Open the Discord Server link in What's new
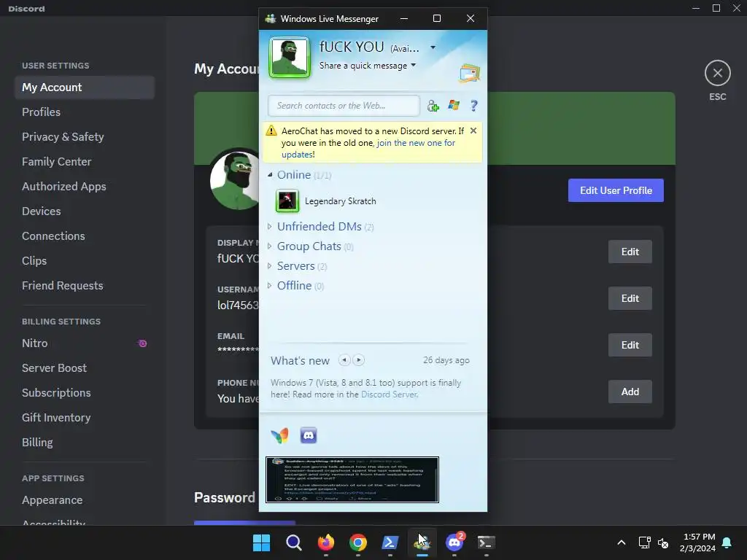The width and height of the screenshot is (747, 560). [390, 394]
